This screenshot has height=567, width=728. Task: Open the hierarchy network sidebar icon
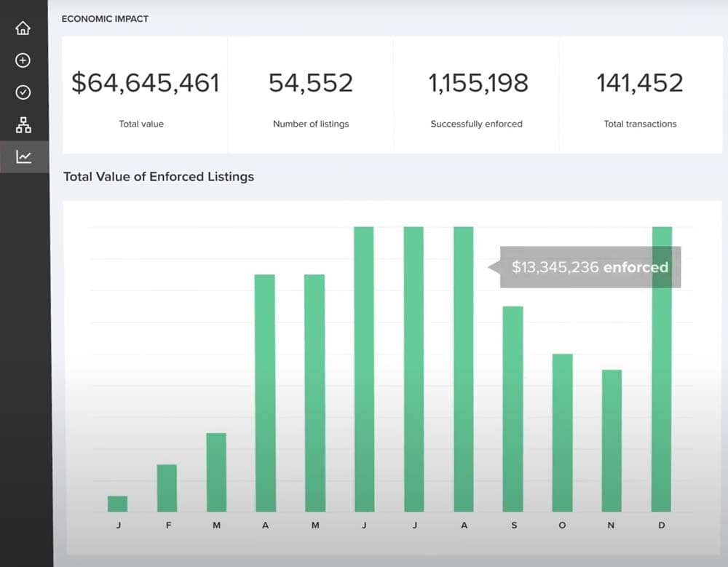coord(23,125)
